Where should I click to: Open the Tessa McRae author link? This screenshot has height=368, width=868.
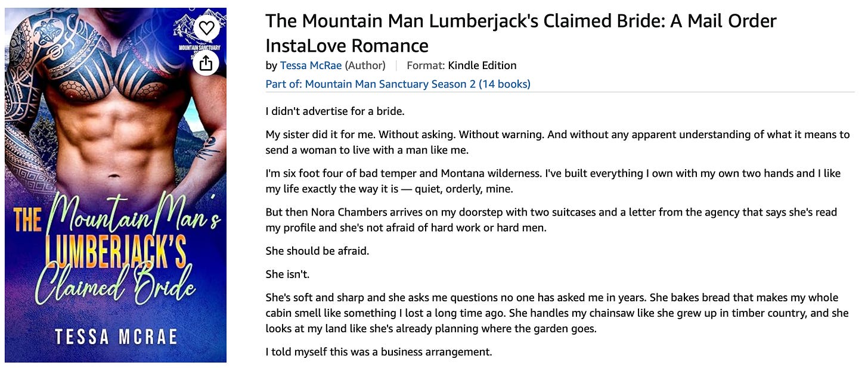point(311,66)
